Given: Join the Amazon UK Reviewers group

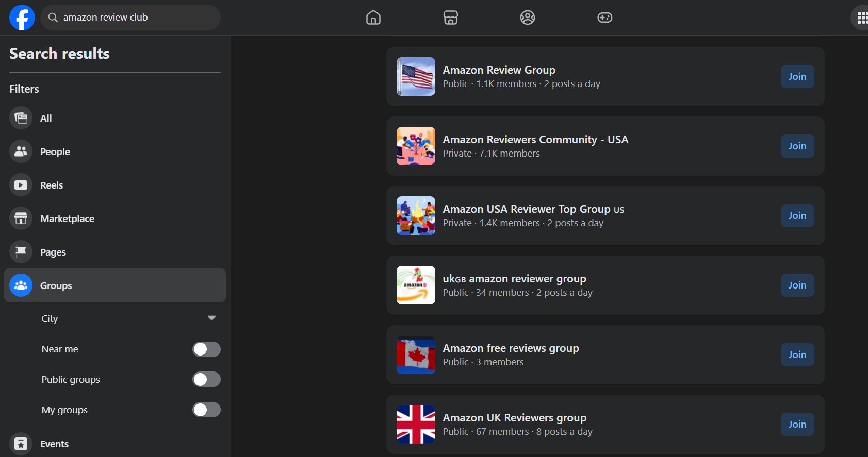Looking at the screenshot, I should tap(797, 425).
